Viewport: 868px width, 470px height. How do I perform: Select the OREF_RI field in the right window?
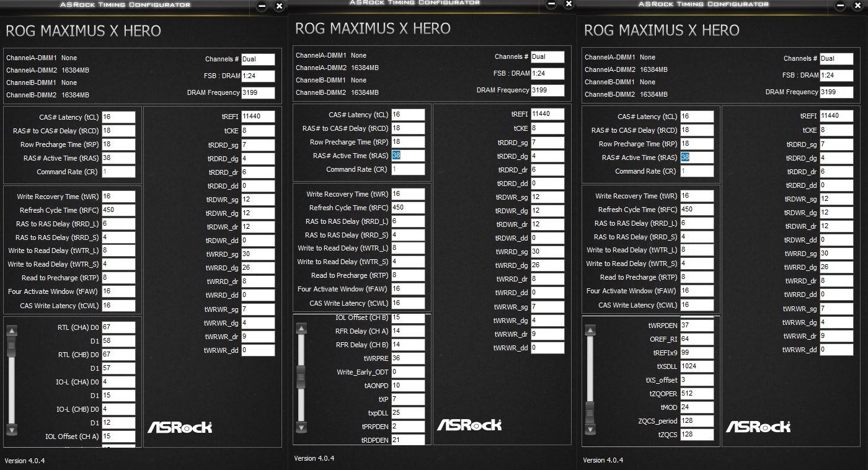click(697, 339)
